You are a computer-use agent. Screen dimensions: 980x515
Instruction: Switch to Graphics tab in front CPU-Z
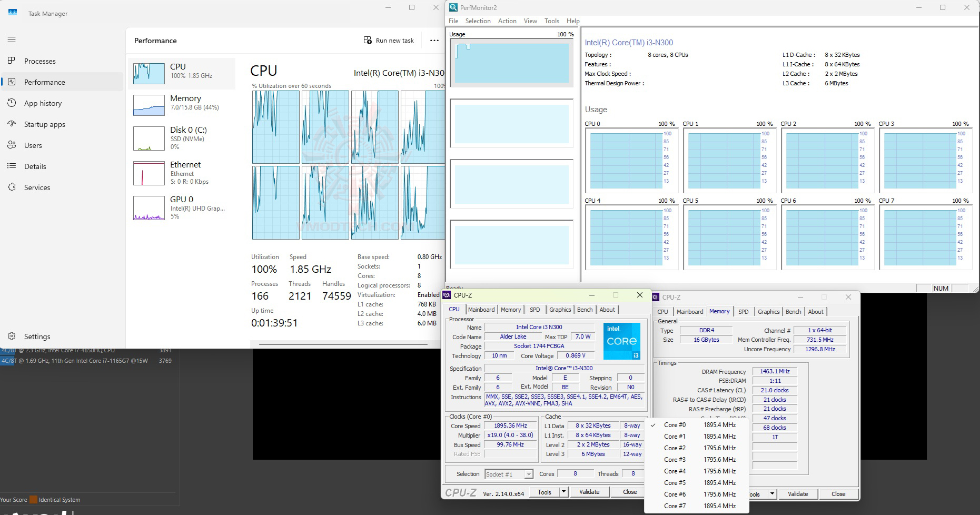[560, 310]
